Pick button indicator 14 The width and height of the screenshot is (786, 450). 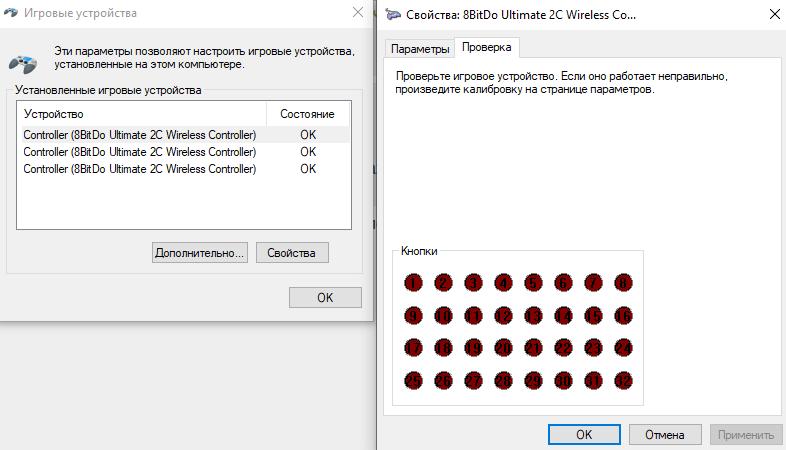pyautogui.click(x=563, y=316)
